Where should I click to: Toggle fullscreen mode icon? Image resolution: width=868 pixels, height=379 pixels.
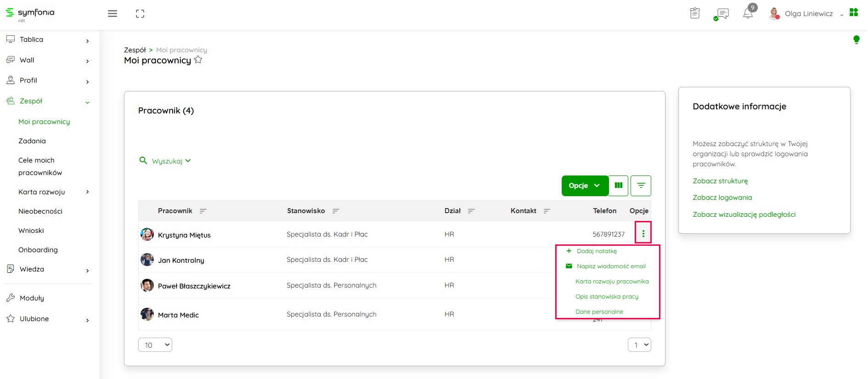140,14
